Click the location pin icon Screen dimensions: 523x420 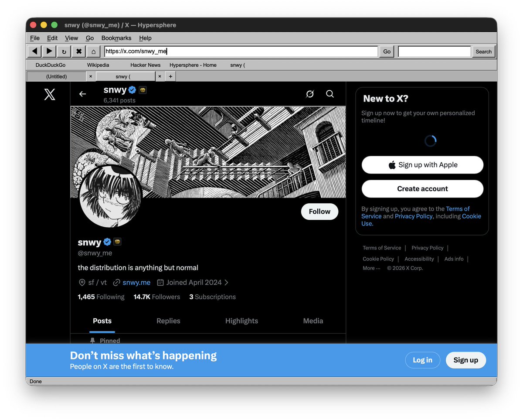[82, 283]
